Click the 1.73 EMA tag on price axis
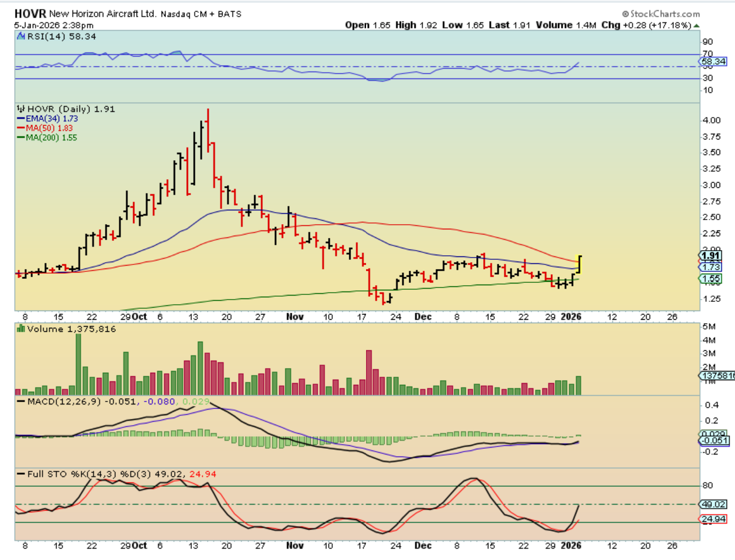Screen dimensions: 735x560 [x=711, y=266]
